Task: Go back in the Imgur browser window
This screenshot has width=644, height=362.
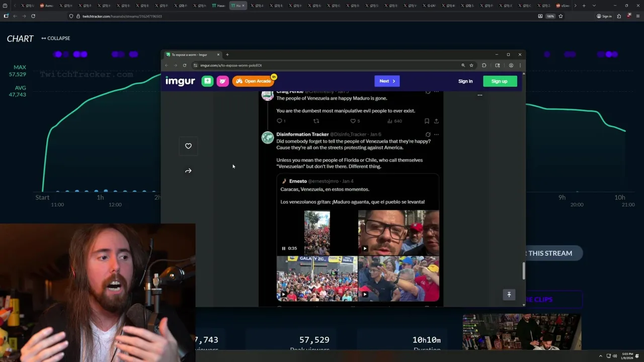Action: click(167, 65)
